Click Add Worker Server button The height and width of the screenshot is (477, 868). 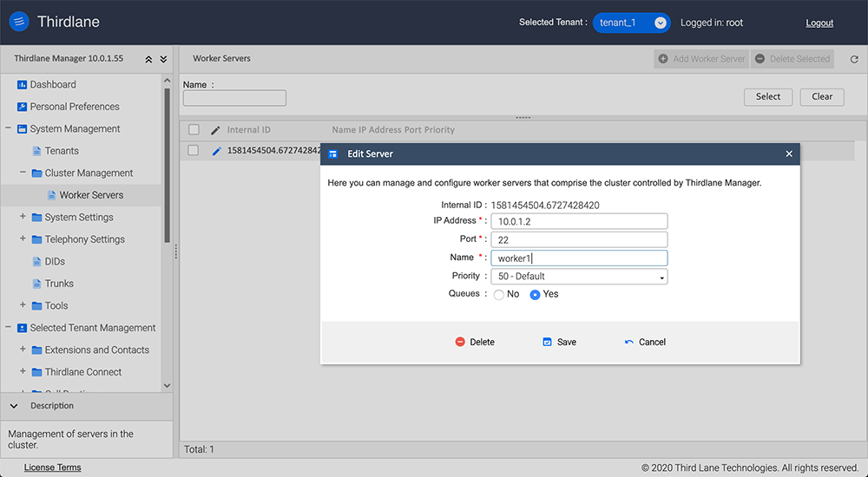(700, 59)
